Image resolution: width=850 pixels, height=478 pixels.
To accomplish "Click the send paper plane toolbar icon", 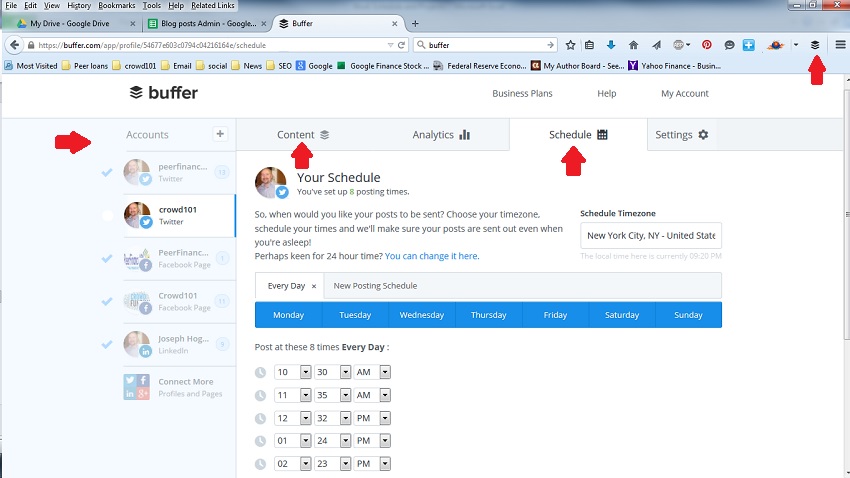I will click(656, 45).
